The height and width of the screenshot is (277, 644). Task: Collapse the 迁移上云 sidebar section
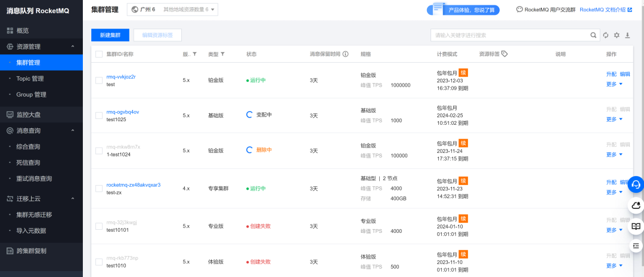pyautogui.click(x=73, y=199)
